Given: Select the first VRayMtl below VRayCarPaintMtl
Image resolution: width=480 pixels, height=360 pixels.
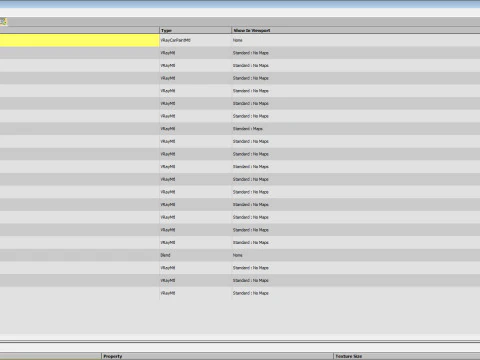Looking at the screenshot, I should 168,53.
